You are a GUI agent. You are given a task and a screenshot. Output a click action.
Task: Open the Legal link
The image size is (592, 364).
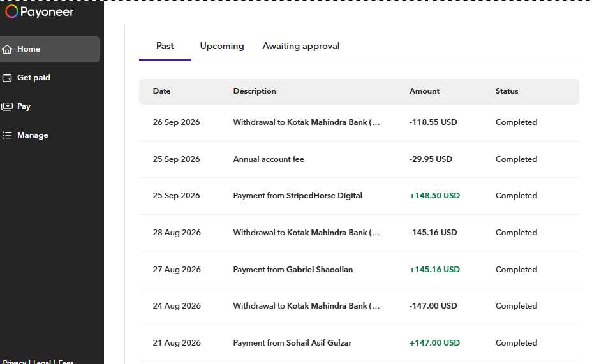click(42, 361)
